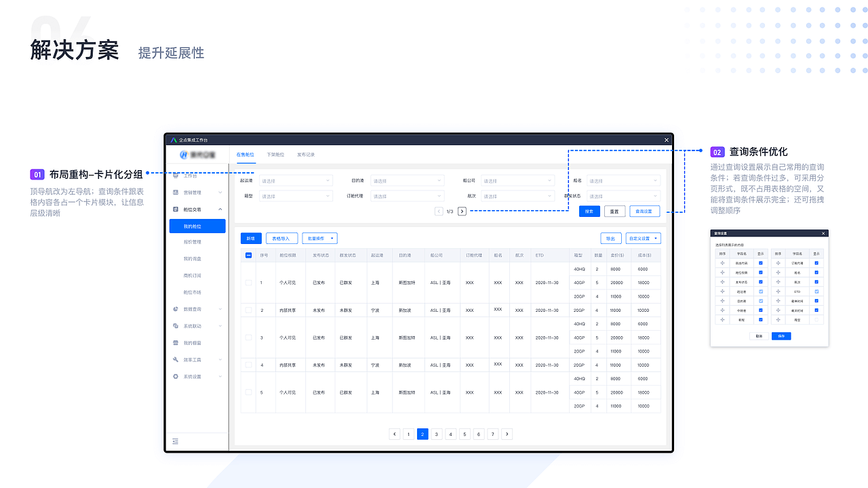Click 取消 in the 查询设置 dialog
Image resolution: width=868 pixels, height=488 pixels.
coord(759,336)
